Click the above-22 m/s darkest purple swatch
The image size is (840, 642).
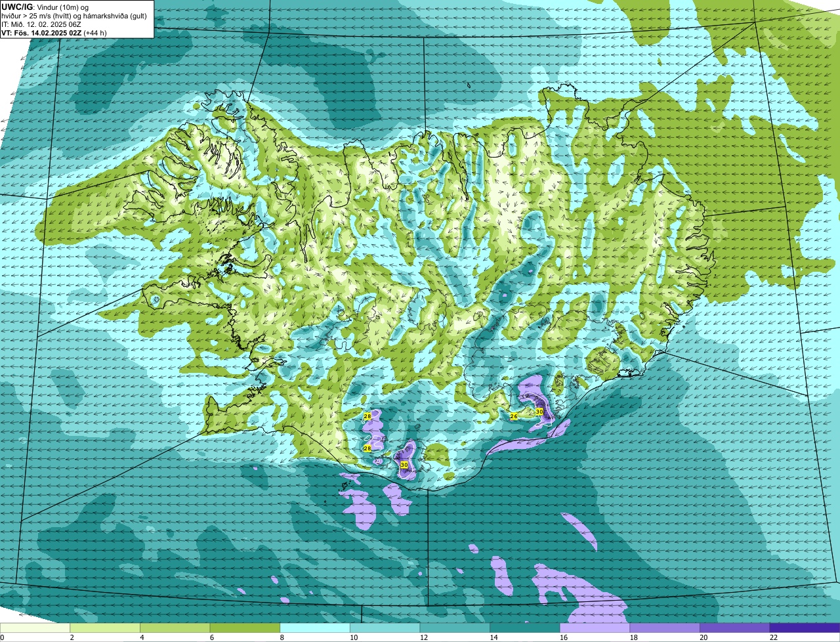(805, 628)
